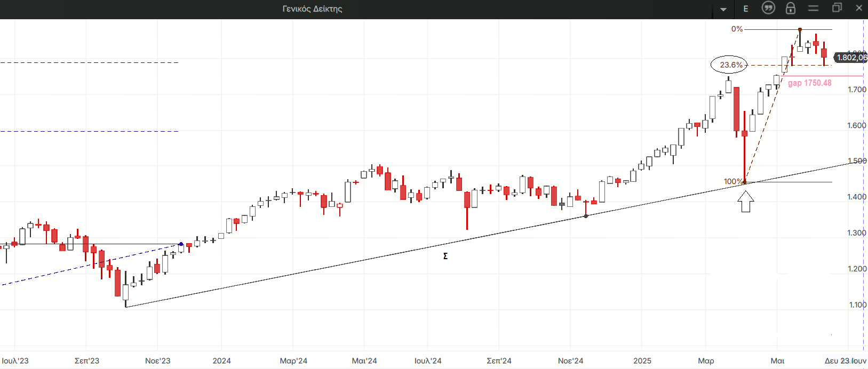Screen dimensions: 868x369
Task: Click the 1.400 price axis label
Action: click(857, 197)
